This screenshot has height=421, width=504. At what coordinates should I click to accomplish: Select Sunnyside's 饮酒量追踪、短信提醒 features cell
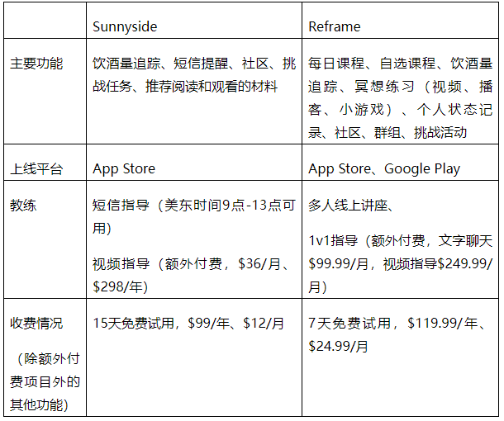[x=194, y=74]
